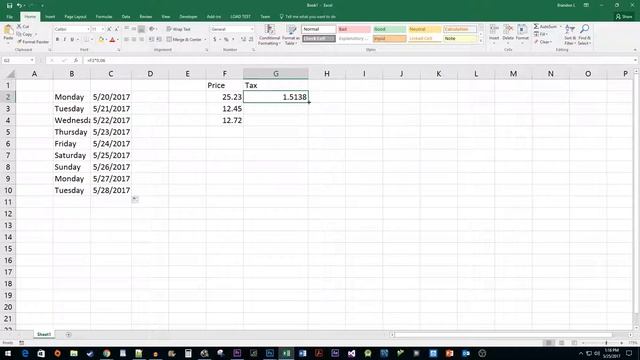Viewport: 640px width, 360px height.
Task: Switch to the Developer tab
Action: [x=188, y=17]
